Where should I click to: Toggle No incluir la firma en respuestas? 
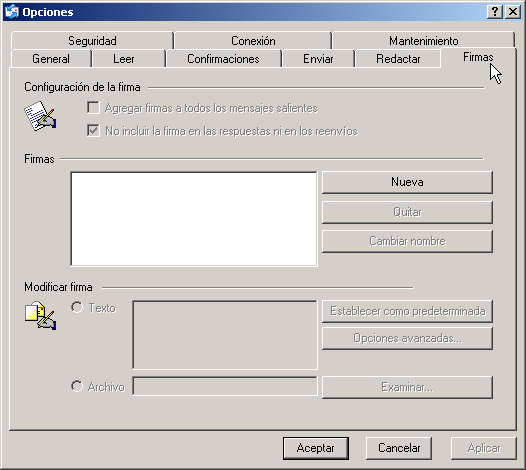point(93,130)
